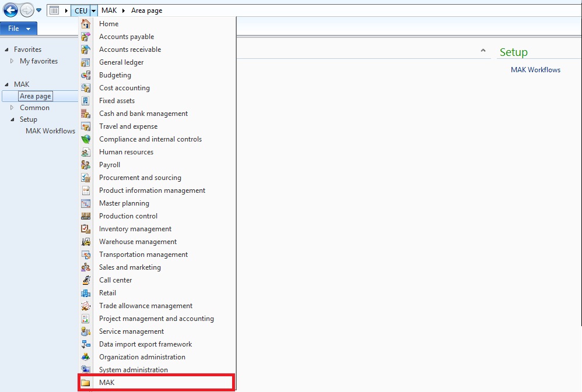Click the address bar list view icon
Image resolution: width=582 pixels, height=392 pixels.
click(x=54, y=10)
